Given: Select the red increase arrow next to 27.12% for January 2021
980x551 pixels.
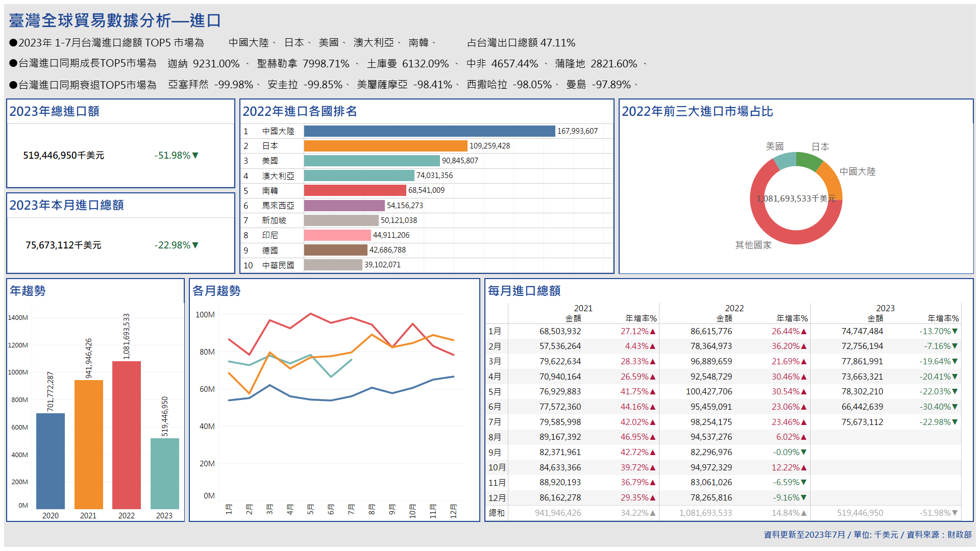Looking at the screenshot, I should 654,331.
